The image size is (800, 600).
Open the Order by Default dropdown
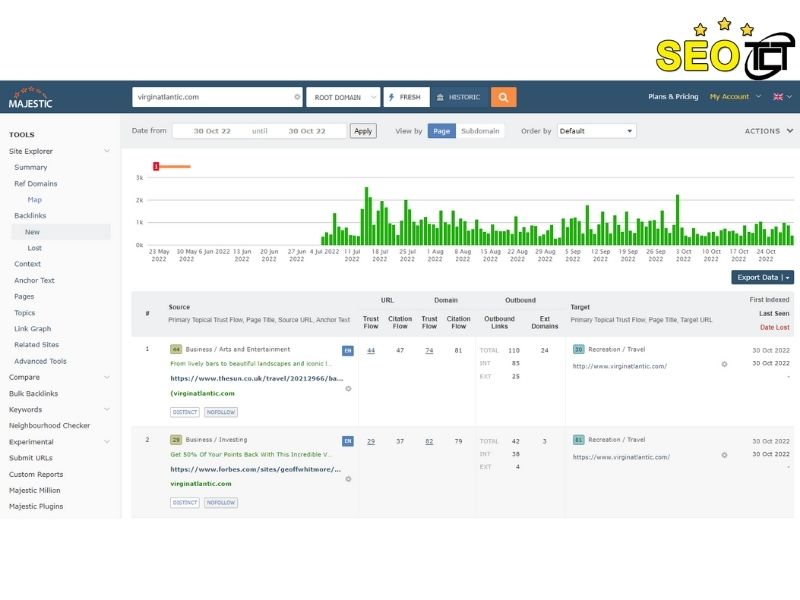point(596,131)
